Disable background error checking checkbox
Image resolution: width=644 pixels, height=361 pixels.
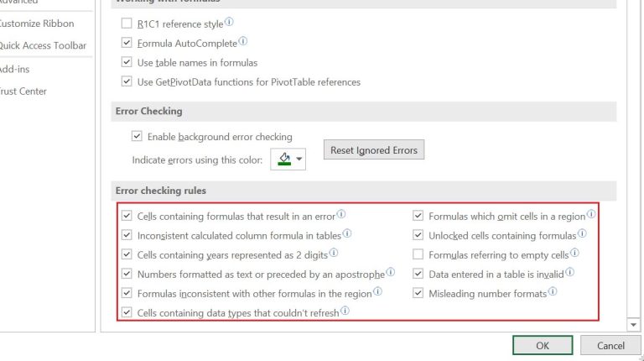pyautogui.click(x=137, y=136)
